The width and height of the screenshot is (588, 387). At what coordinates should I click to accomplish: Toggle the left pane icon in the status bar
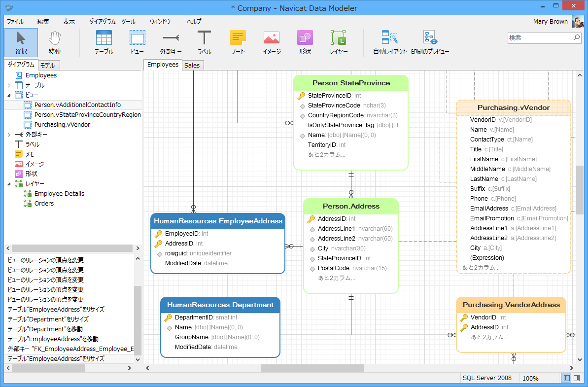pos(567,378)
